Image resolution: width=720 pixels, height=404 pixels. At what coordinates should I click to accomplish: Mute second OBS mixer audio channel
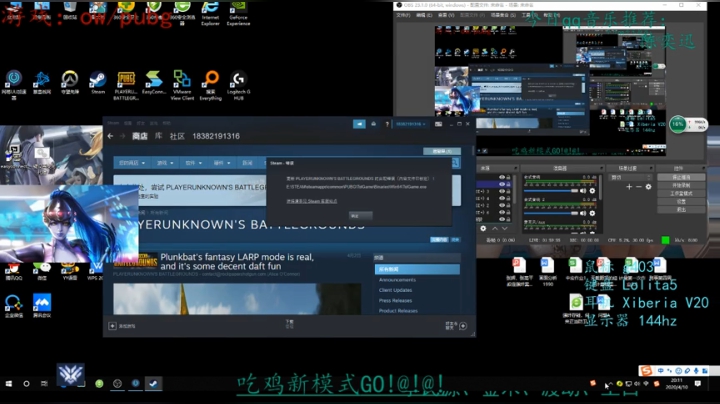click(x=583, y=213)
